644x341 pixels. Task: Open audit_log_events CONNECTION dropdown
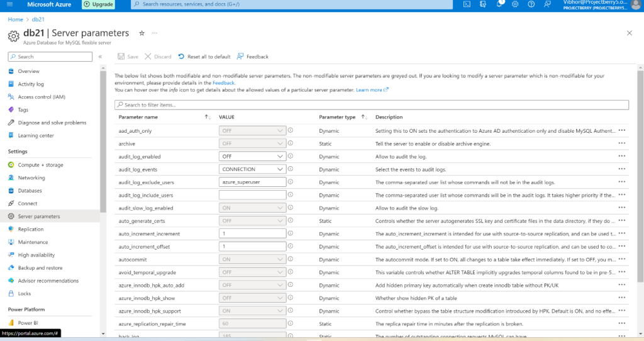[252, 169]
